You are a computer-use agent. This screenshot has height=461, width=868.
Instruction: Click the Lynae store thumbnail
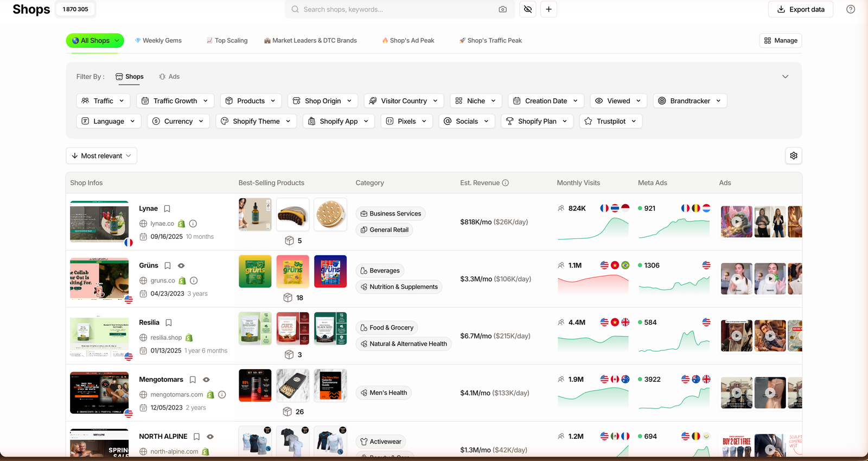99,222
